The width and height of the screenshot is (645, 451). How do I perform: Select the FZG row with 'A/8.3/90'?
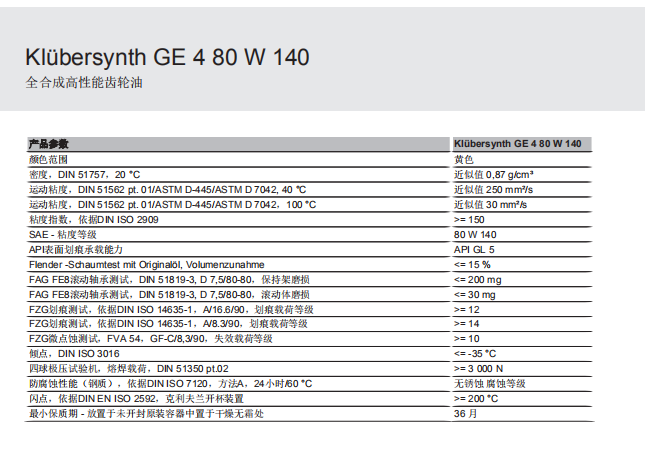(x=168, y=323)
